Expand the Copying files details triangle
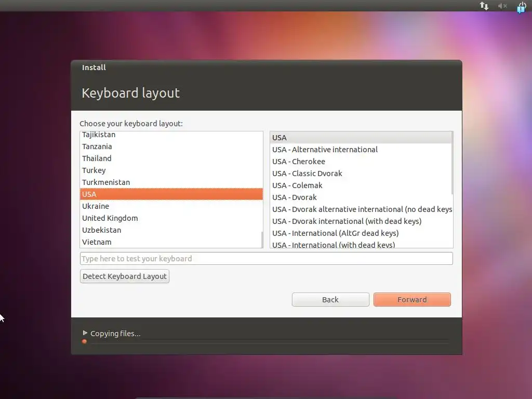The image size is (532, 399). pyautogui.click(x=85, y=333)
